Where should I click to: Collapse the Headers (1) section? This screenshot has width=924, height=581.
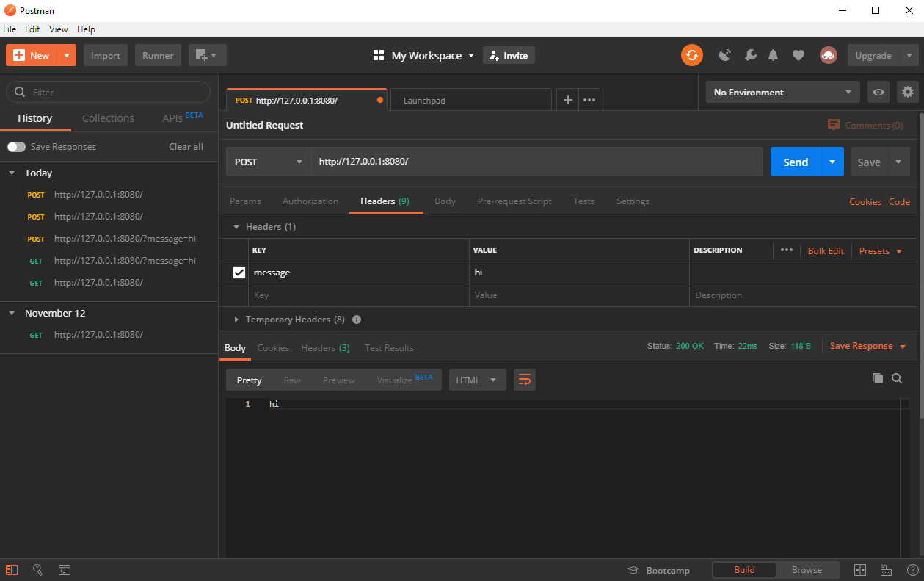[236, 227]
